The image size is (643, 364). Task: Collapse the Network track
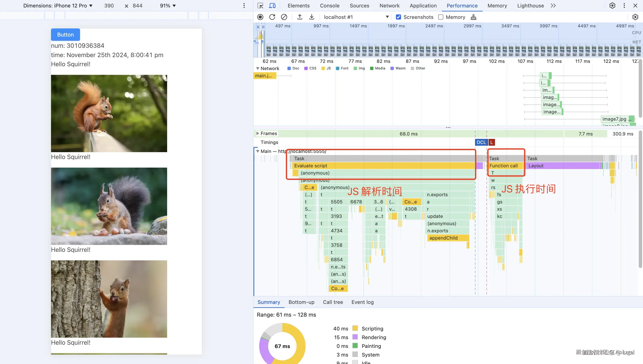coord(257,68)
